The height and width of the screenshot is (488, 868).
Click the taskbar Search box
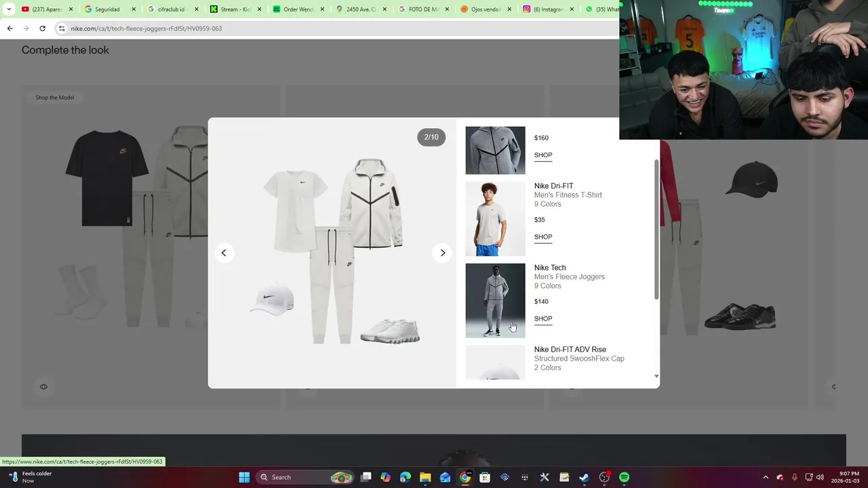(305, 477)
